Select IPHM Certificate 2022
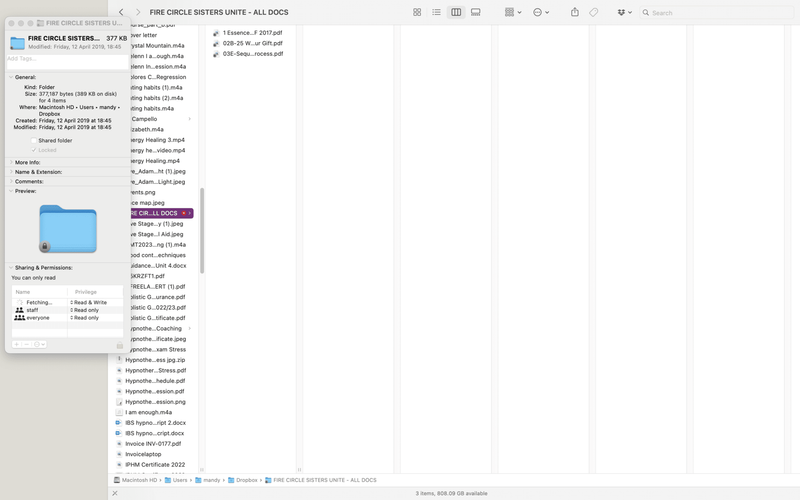The height and width of the screenshot is (500, 800). tap(153, 465)
